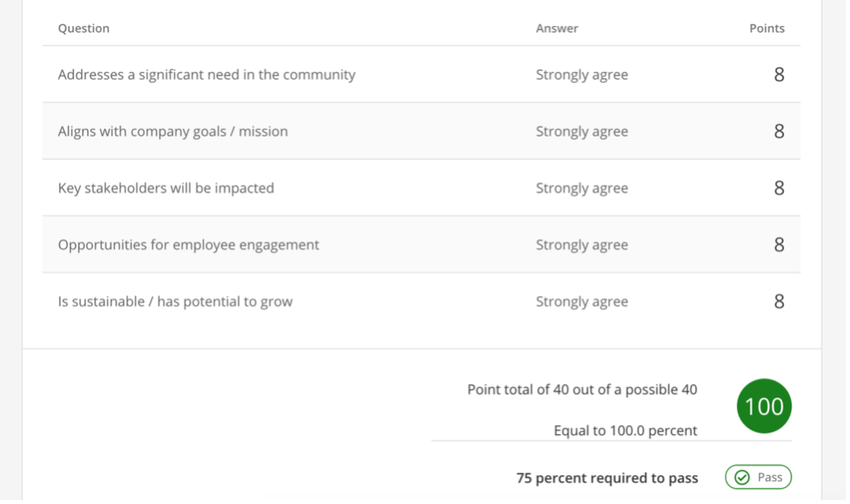Click the Answer column header
This screenshot has height=504, width=850.
(x=556, y=28)
